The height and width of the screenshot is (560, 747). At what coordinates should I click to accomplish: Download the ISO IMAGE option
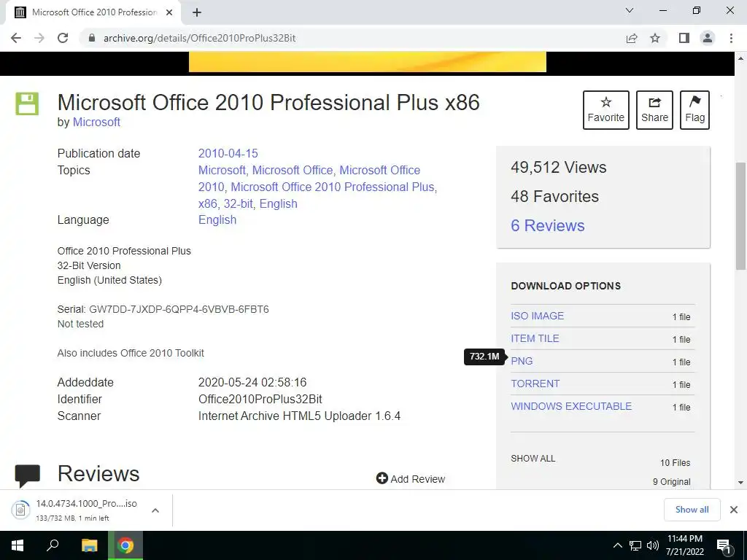click(x=538, y=316)
